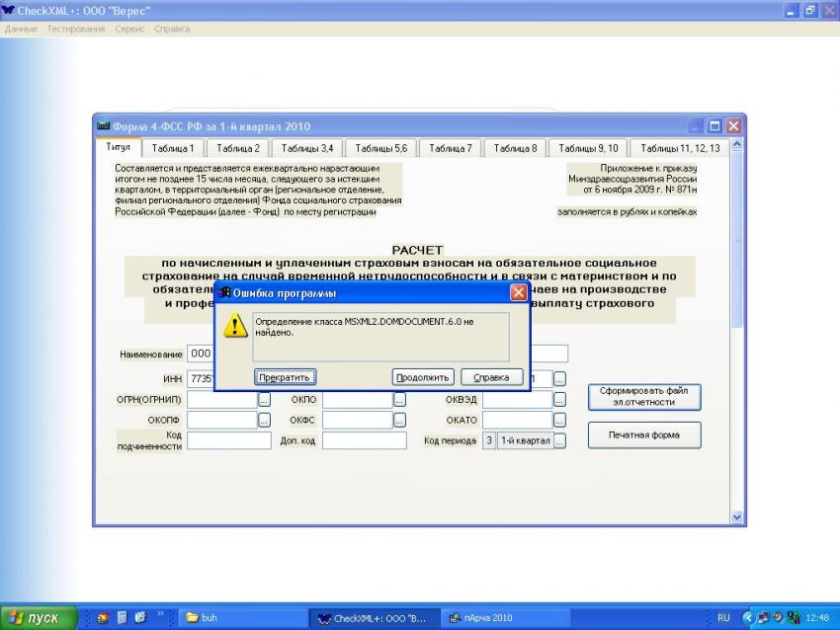Click the yellow warning icon in error dialog
This screenshot has height=630, width=840.
click(x=234, y=327)
